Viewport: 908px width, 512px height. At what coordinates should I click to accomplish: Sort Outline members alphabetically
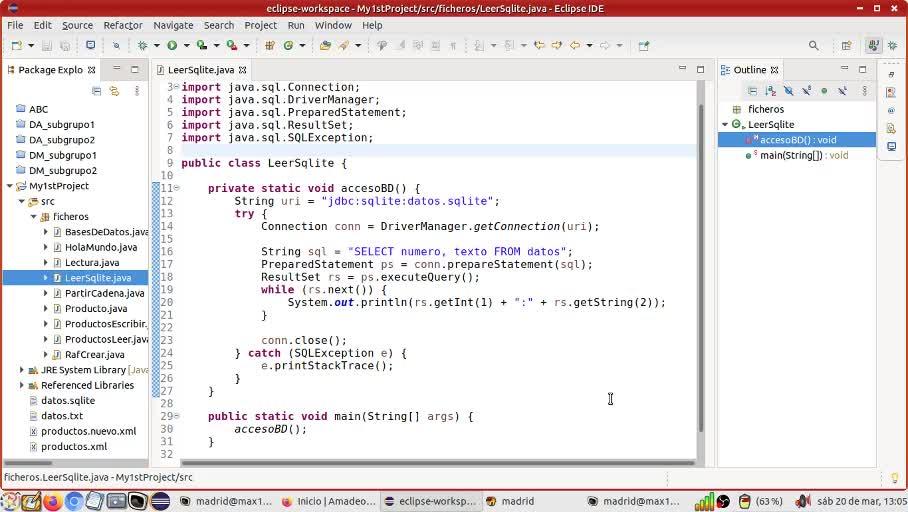point(770,90)
